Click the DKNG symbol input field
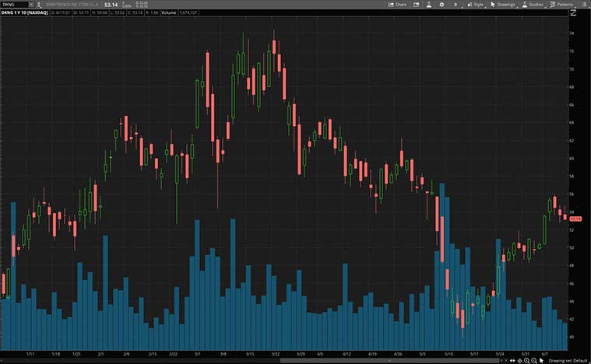The height and width of the screenshot is (364, 591). [x=14, y=5]
